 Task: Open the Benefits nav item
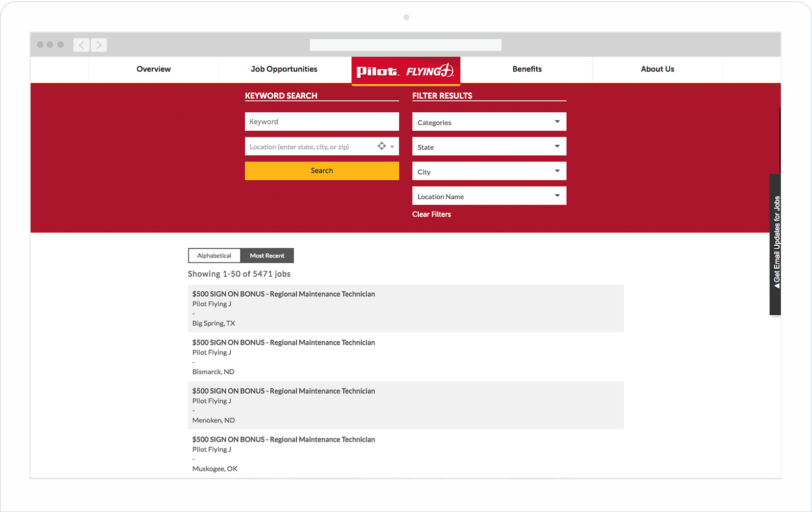click(x=527, y=69)
